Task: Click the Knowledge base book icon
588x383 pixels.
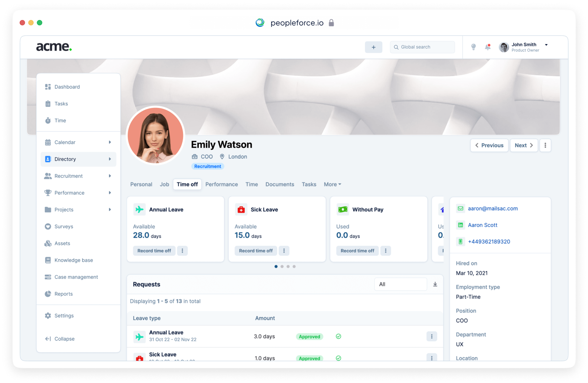Action: [48, 260]
